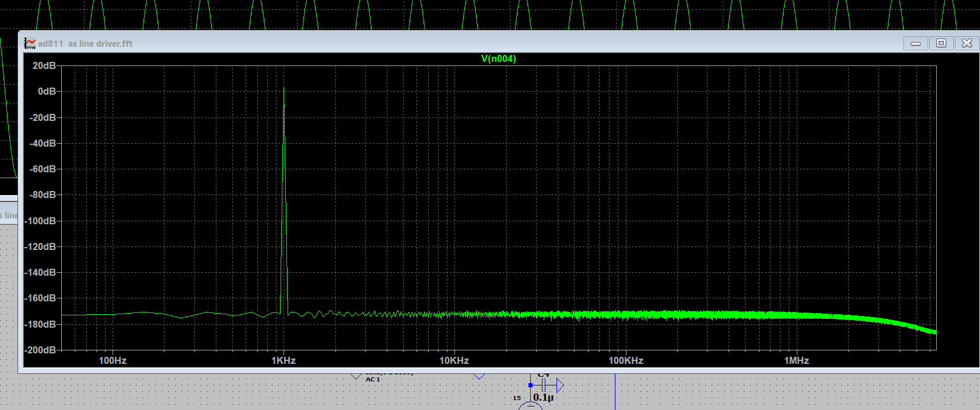Viewport: 980px width, 410px height.
Task: Click the V(n004) trace label
Action: pyautogui.click(x=498, y=58)
